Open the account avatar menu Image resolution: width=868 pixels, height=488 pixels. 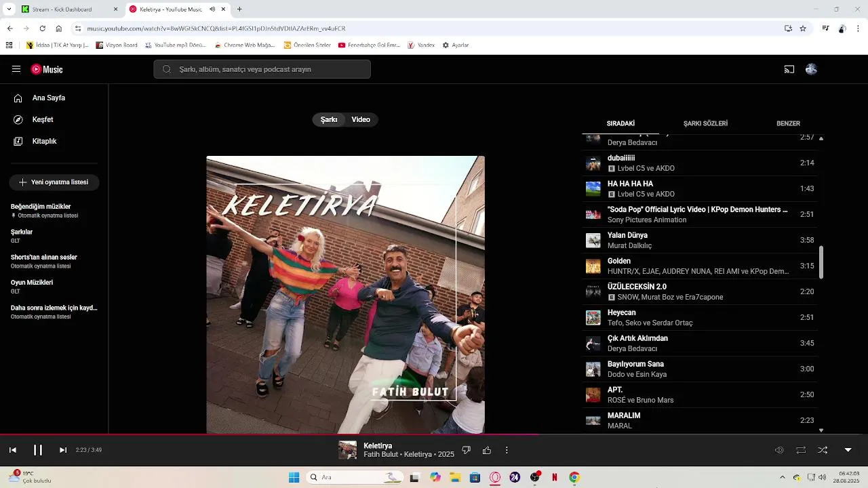811,69
